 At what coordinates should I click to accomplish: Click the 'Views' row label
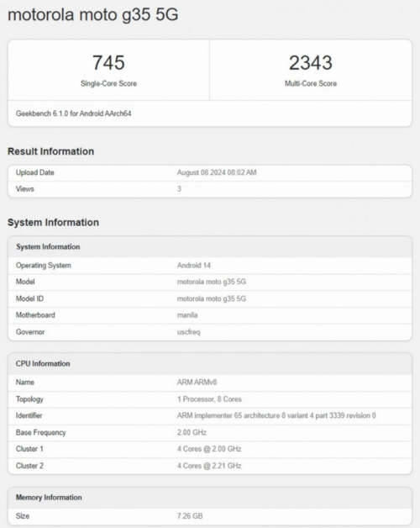point(24,189)
